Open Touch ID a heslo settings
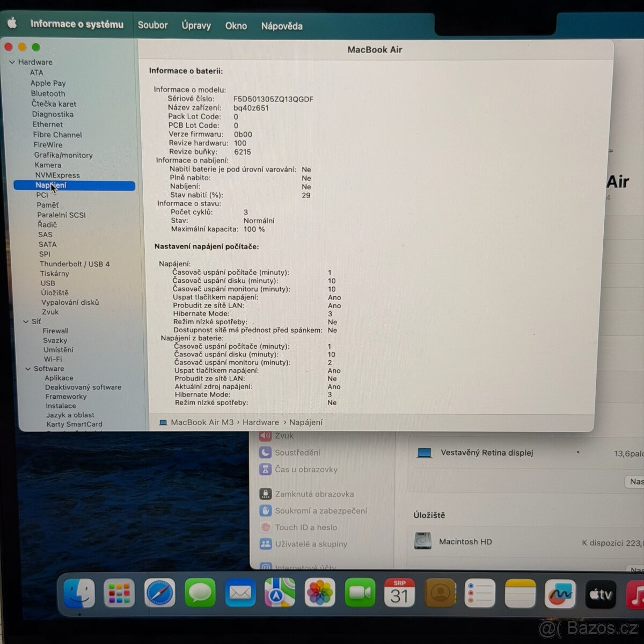The width and height of the screenshot is (644, 644). point(298,527)
